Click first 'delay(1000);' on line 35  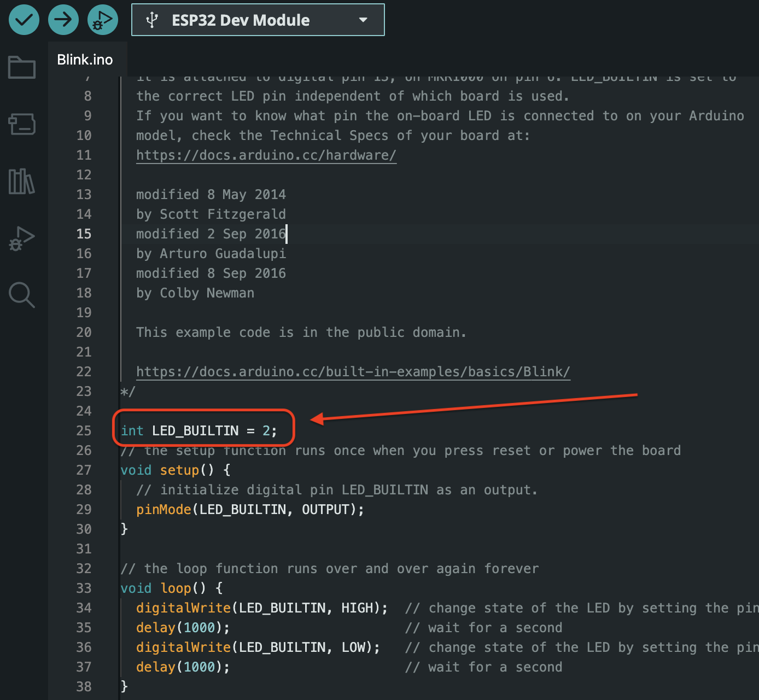pyautogui.click(x=183, y=628)
